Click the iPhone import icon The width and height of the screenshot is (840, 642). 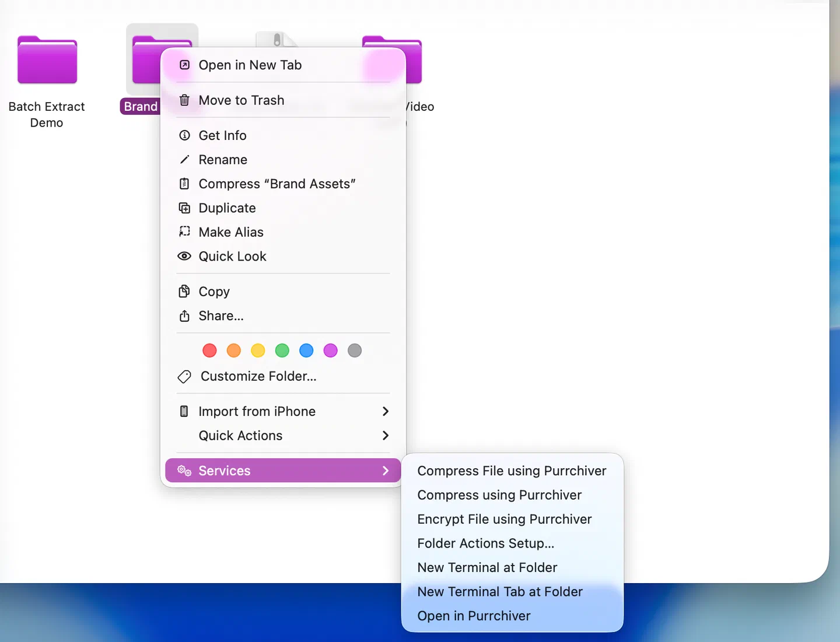coord(184,412)
